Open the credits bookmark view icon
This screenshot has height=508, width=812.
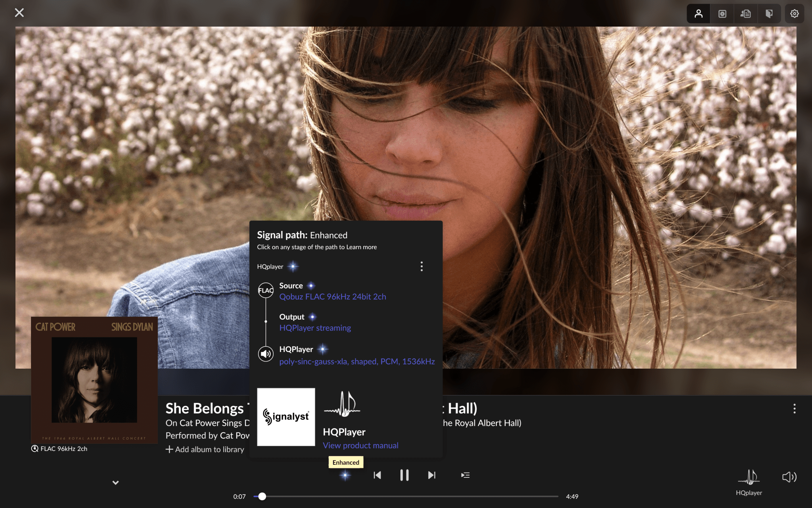tap(769, 13)
